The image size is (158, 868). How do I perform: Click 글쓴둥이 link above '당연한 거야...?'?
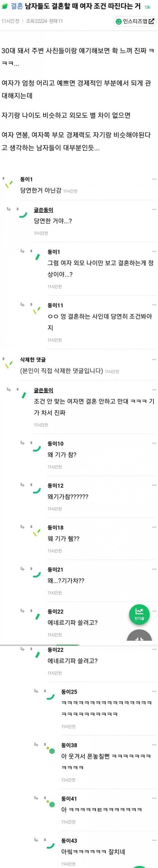(x=43, y=210)
